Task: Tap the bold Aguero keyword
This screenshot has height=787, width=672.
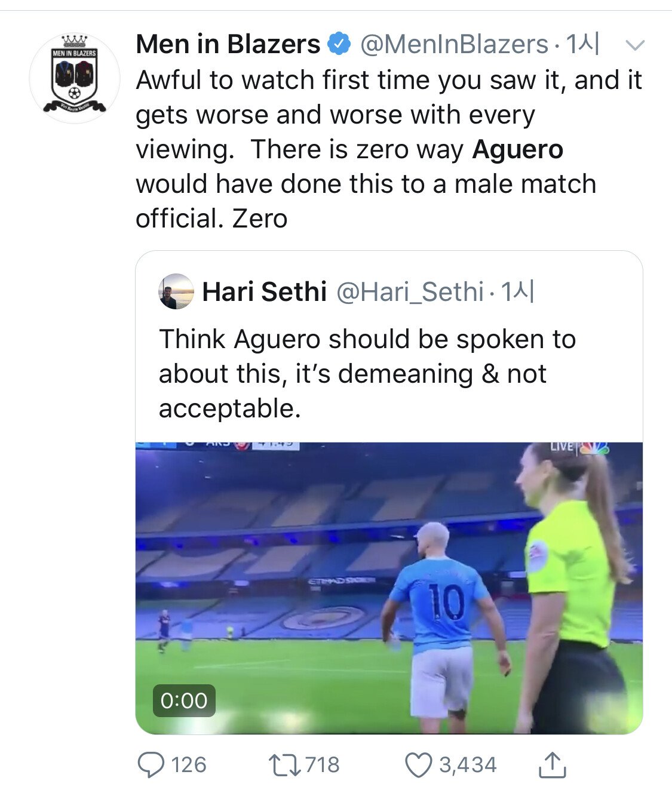Action: 517,149
